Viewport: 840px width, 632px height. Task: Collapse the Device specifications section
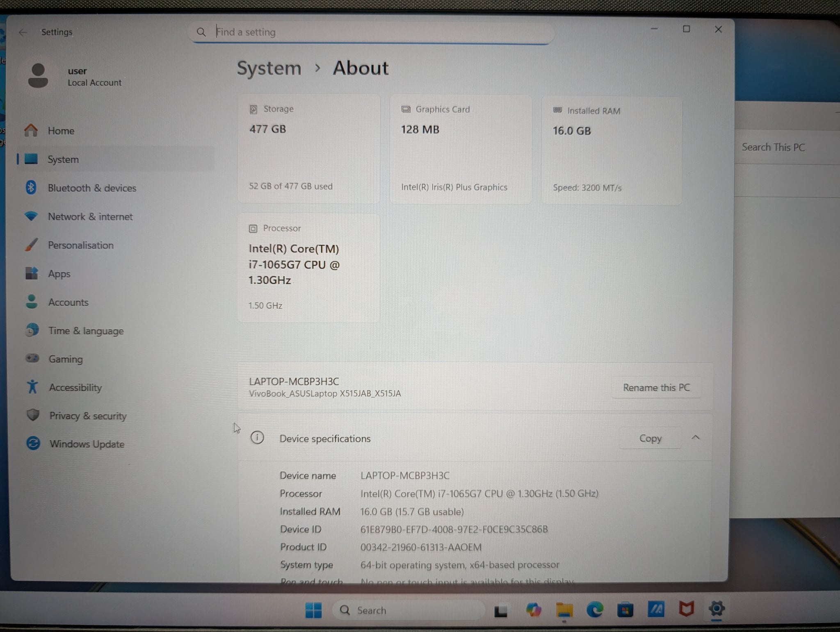(x=696, y=438)
